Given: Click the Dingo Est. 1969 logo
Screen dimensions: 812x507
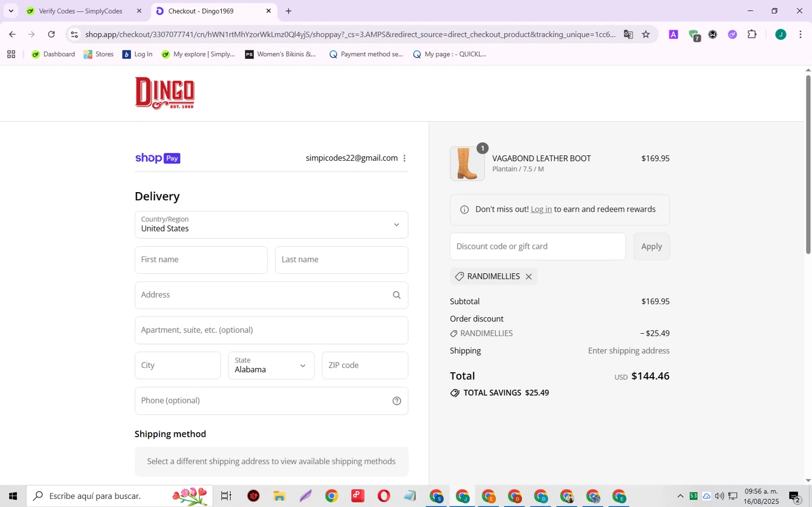Looking at the screenshot, I should tap(165, 93).
